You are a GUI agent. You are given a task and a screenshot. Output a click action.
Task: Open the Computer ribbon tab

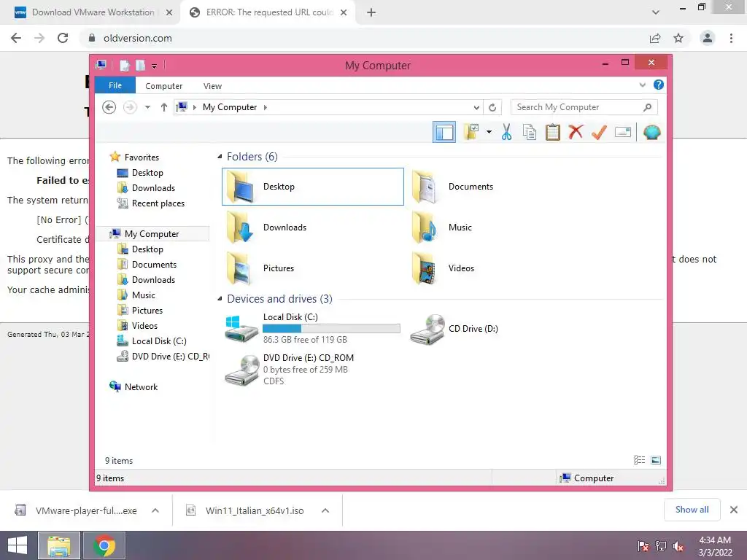pyautogui.click(x=164, y=86)
